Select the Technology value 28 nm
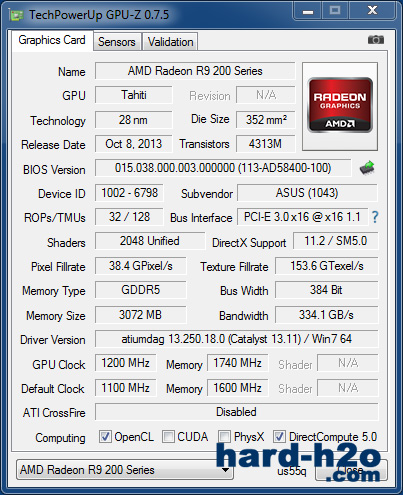Viewport: 403px width, 495px height. point(134,120)
